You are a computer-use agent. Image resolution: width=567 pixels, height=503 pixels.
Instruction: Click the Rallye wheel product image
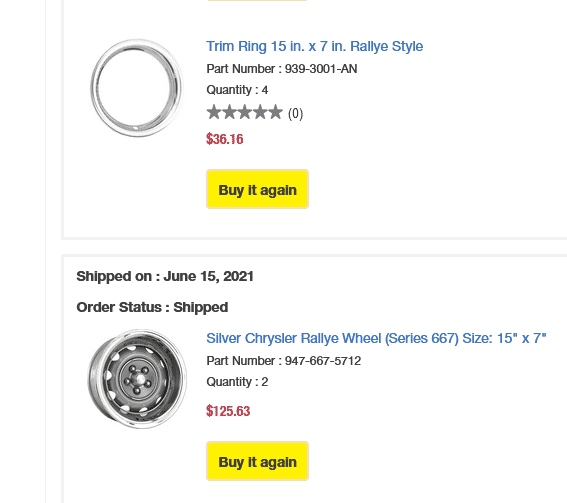tap(137, 379)
